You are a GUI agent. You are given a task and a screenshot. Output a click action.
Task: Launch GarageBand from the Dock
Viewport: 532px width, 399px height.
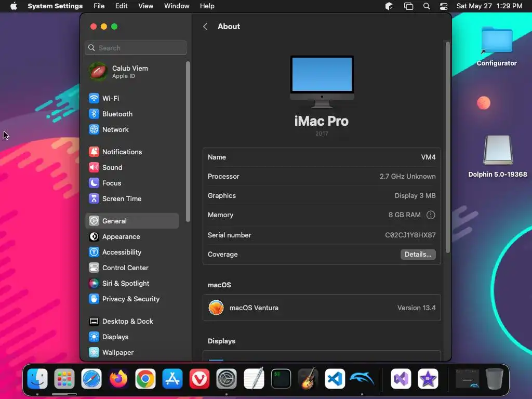click(x=308, y=378)
